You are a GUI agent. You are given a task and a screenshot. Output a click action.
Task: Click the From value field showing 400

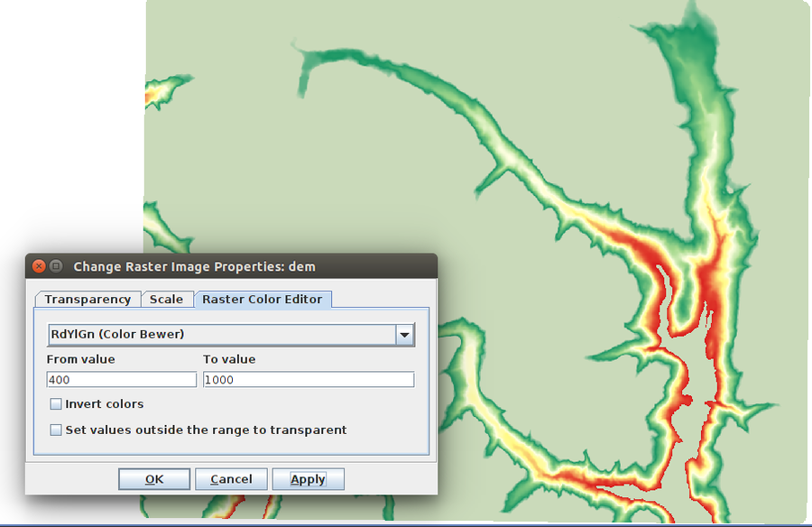coord(121,379)
